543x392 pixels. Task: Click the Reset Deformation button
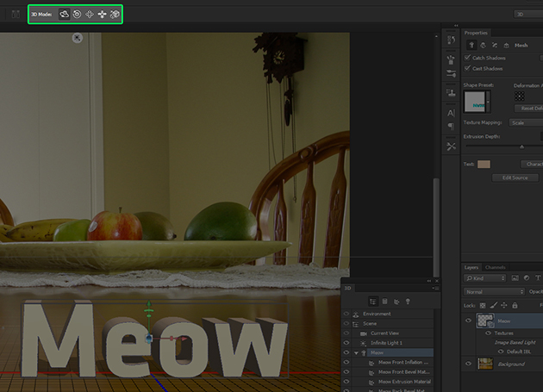tap(529, 109)
